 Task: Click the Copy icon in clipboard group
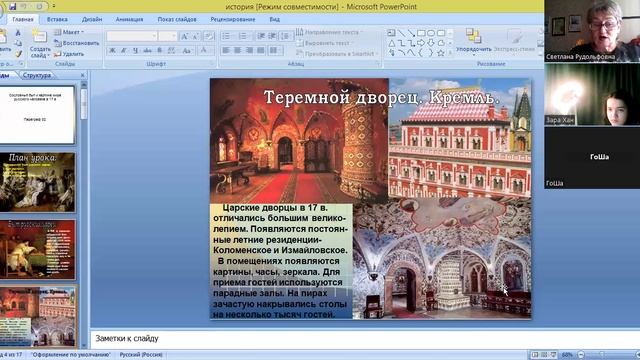(x=18, y=43)
